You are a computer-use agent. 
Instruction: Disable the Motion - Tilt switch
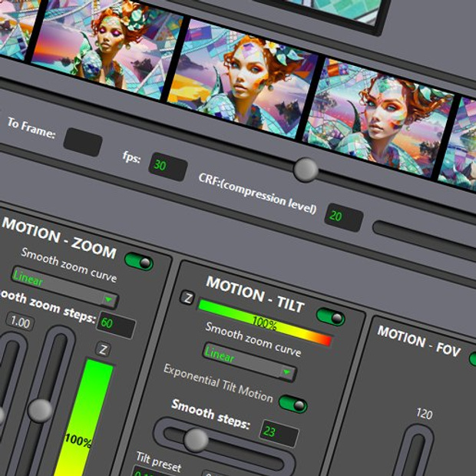(331, 316)
